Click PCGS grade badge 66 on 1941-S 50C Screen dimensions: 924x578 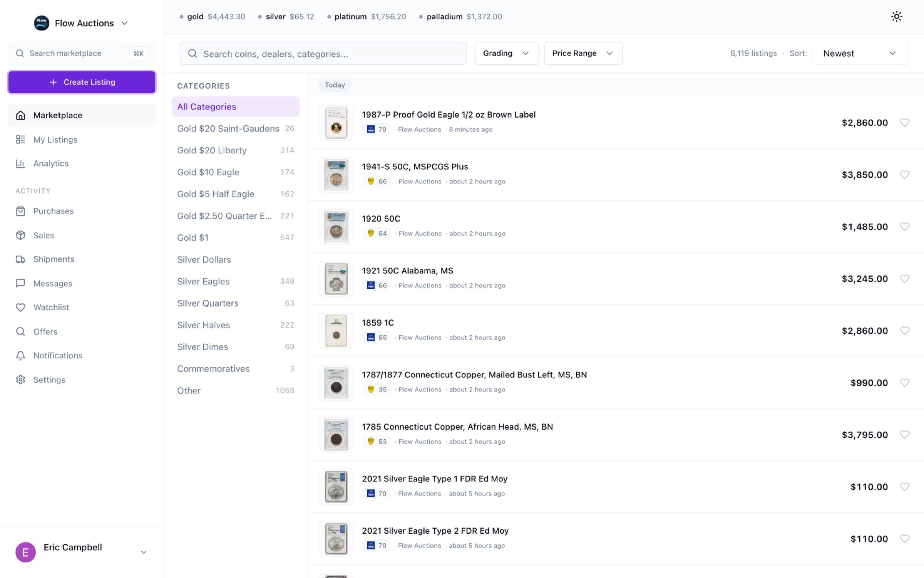376,181
